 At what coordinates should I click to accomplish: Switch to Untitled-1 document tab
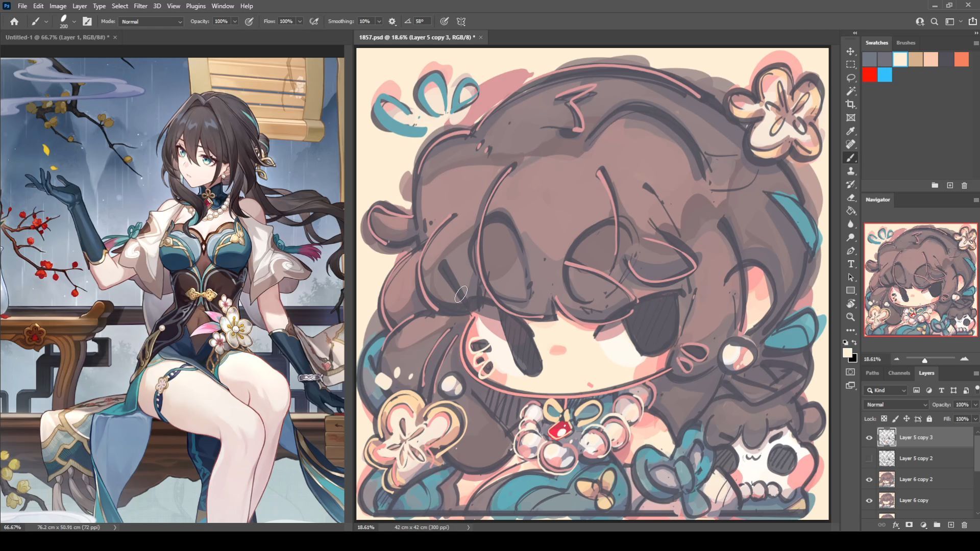click(x=57, y=37)
